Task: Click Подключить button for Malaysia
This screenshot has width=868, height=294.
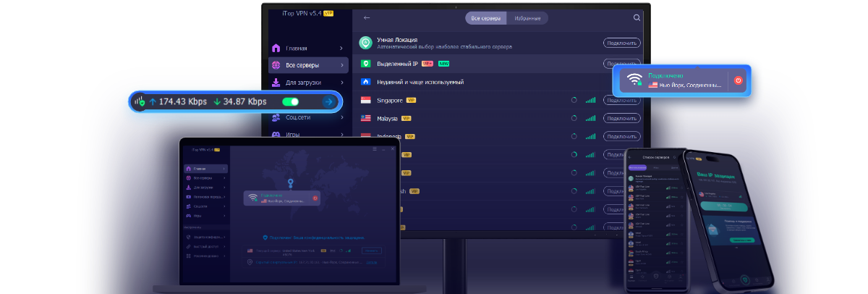Action: pyautogui.click(x=621, y=118)
